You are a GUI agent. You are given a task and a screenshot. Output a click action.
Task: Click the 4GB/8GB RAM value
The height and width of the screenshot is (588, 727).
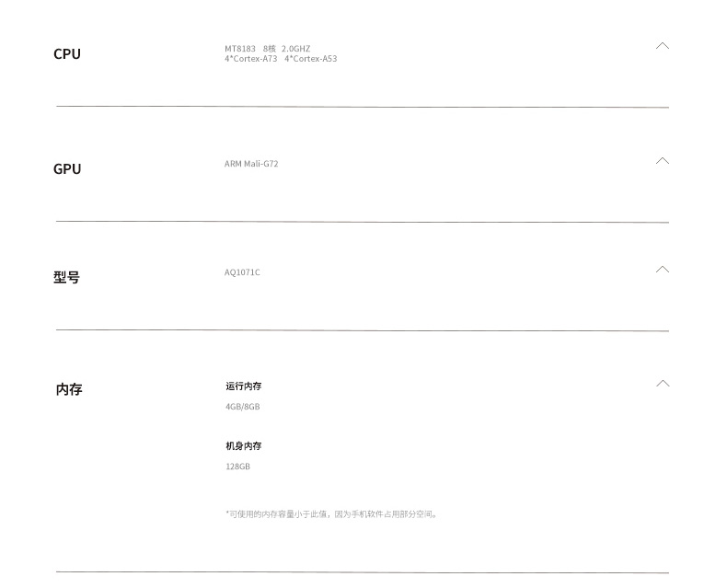click(243, 407)
